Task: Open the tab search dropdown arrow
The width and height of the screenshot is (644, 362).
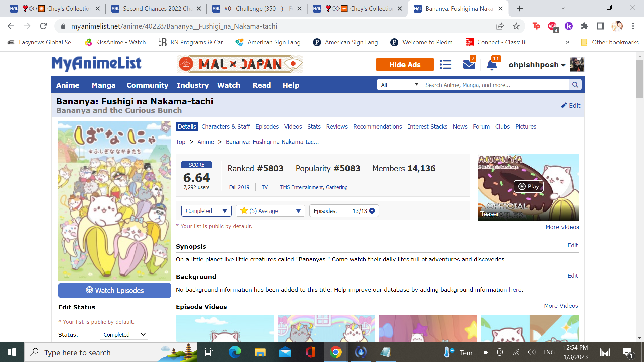Action: [563, 7]
